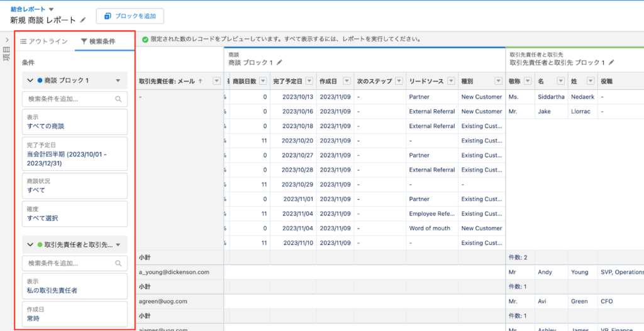Open the 表示 すべての商談 filter
The width and height of the screenshot is (644, 331).
(x=74, y=122)
